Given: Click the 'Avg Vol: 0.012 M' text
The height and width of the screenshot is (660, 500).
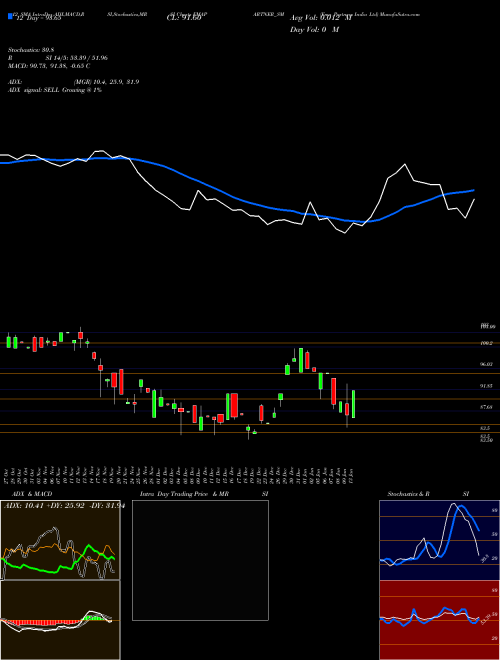Looking at the screenshot, I should pos(321,18).
